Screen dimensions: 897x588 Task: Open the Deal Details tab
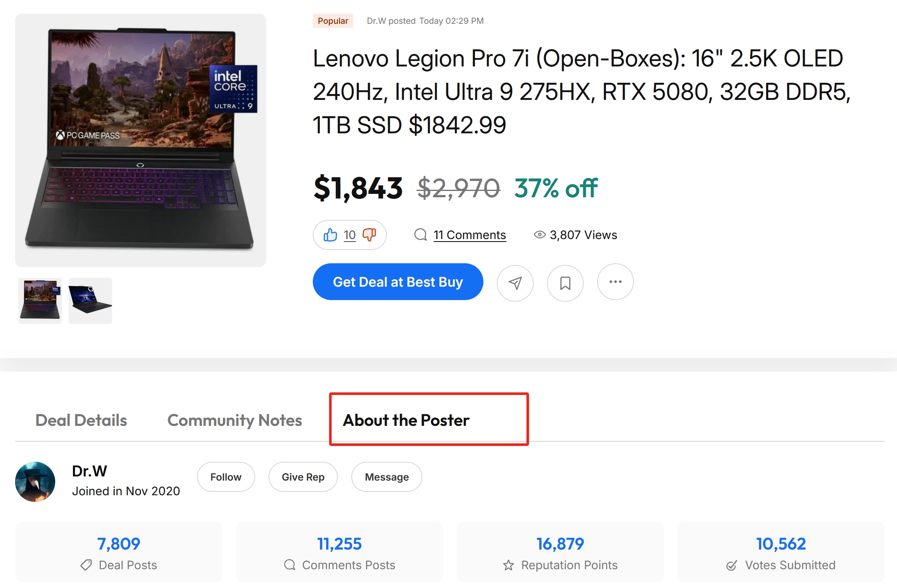pos(81,420)
